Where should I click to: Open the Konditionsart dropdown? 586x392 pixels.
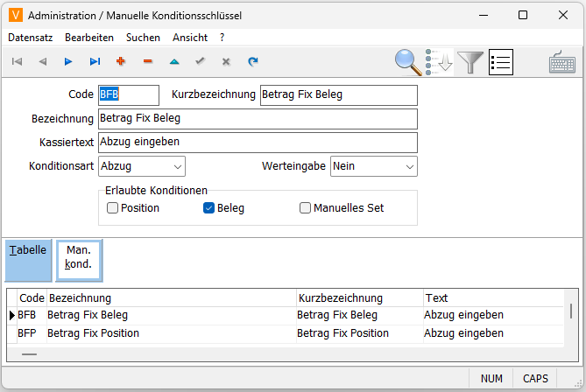142,166
